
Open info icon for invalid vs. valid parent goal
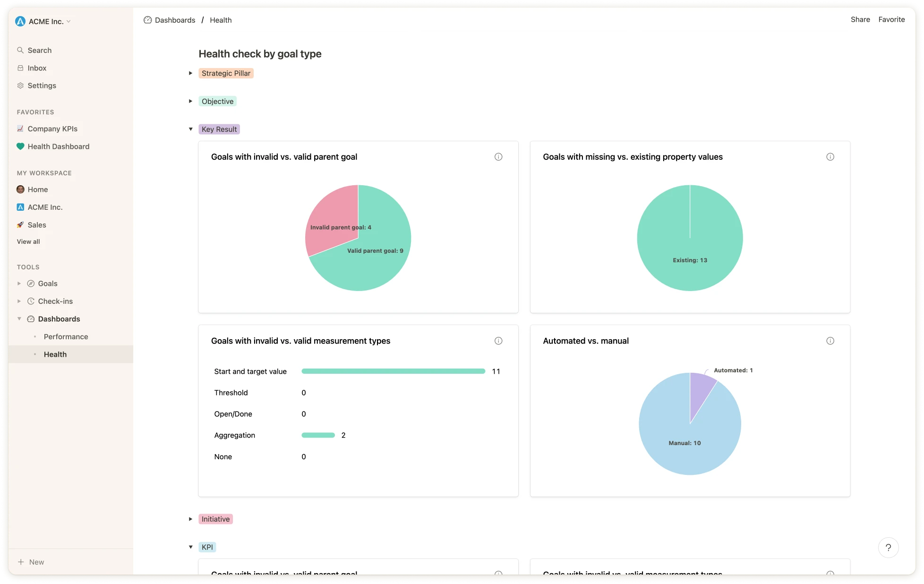pyautogui.click(x=498, y=157)
